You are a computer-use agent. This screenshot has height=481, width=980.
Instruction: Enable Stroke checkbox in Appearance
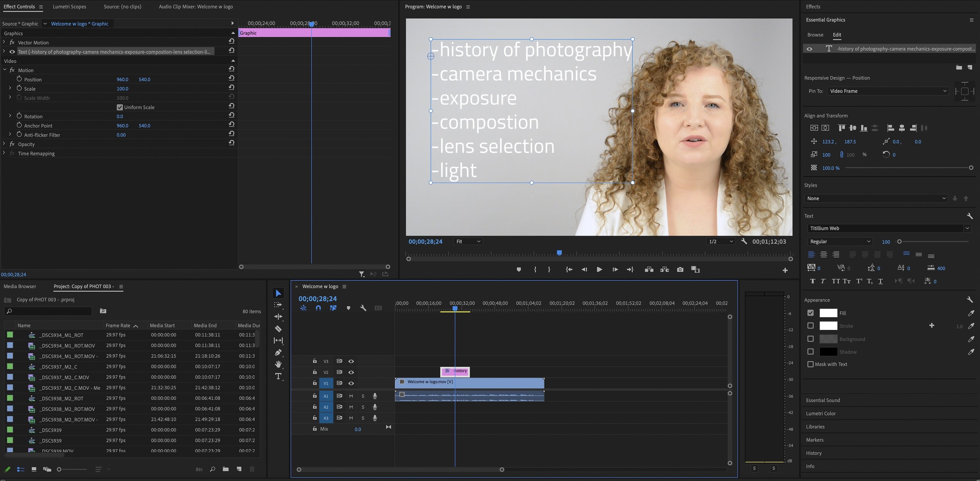(810, 325)
